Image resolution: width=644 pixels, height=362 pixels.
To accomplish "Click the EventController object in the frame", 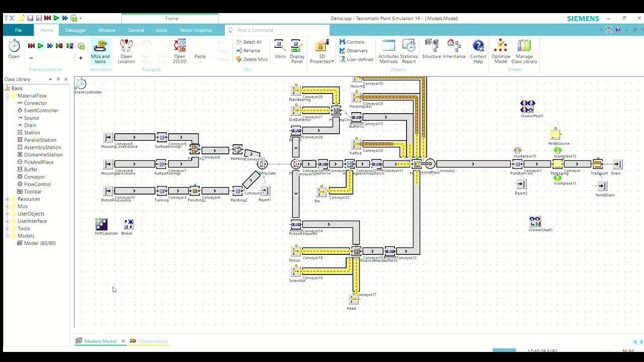I will pos(82,84).
